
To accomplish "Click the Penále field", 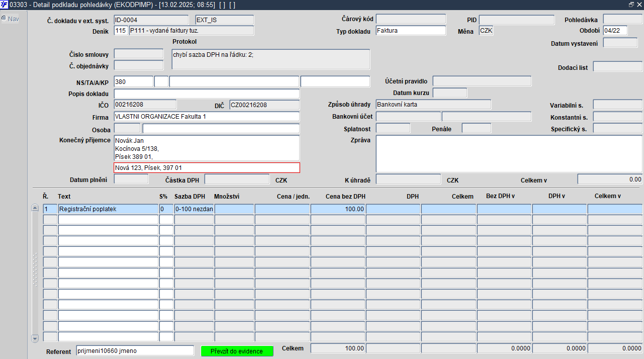I will [x=477, y=128].
